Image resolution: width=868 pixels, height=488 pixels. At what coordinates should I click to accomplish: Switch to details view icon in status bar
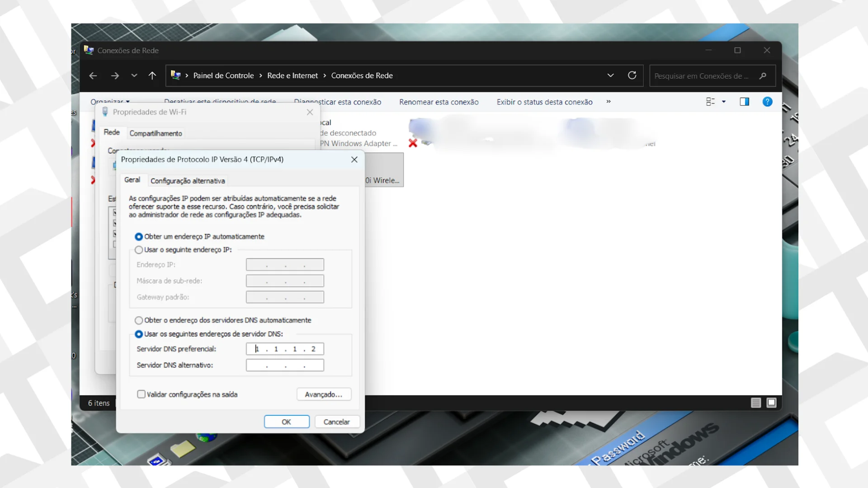click(756, 403)
